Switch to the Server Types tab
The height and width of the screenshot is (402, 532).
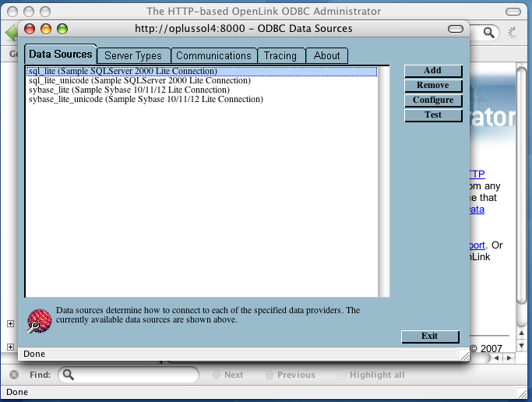click(132, 55)
